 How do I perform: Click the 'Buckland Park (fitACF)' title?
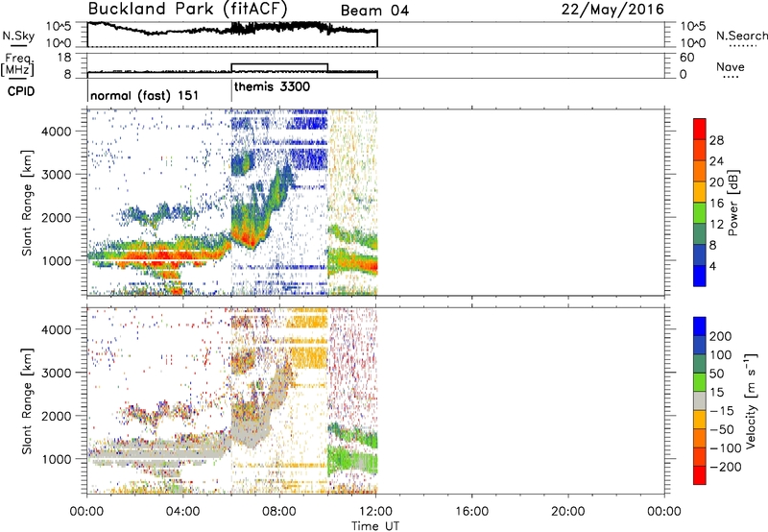click(187, 9)
